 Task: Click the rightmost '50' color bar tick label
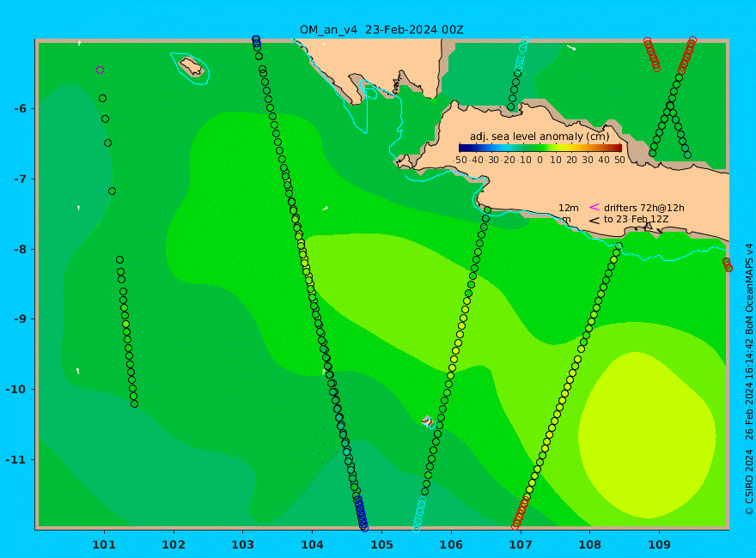pyautogui.click(x=619, y=160)
